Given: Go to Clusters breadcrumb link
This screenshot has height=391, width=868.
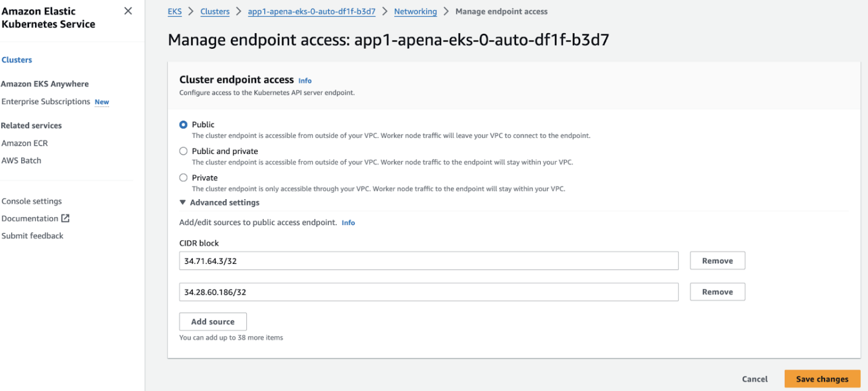Looking at the screenshot, I should 215,11.
